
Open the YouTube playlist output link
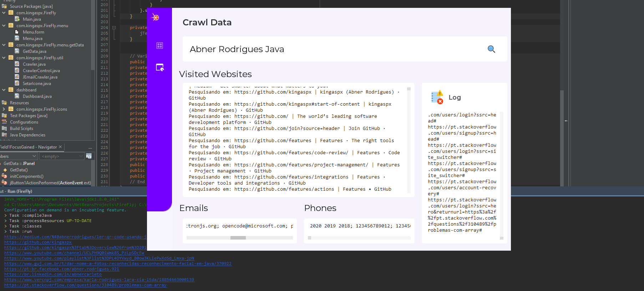[99, 258]
